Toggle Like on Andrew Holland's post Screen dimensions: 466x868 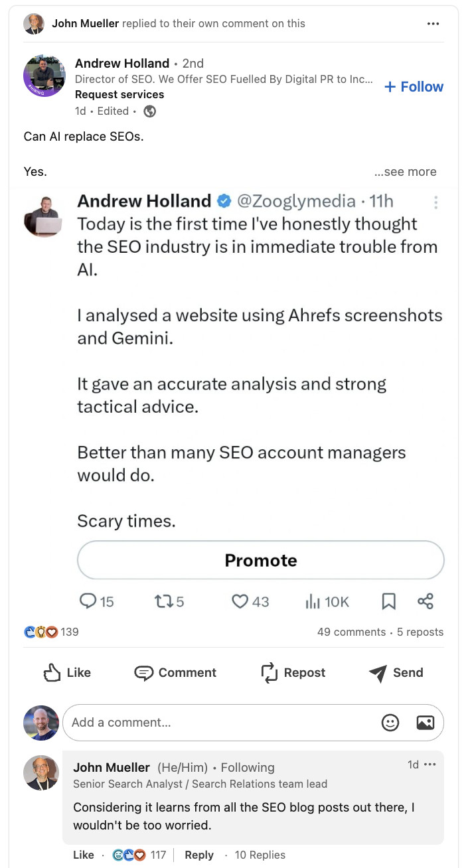click(66, 672)
